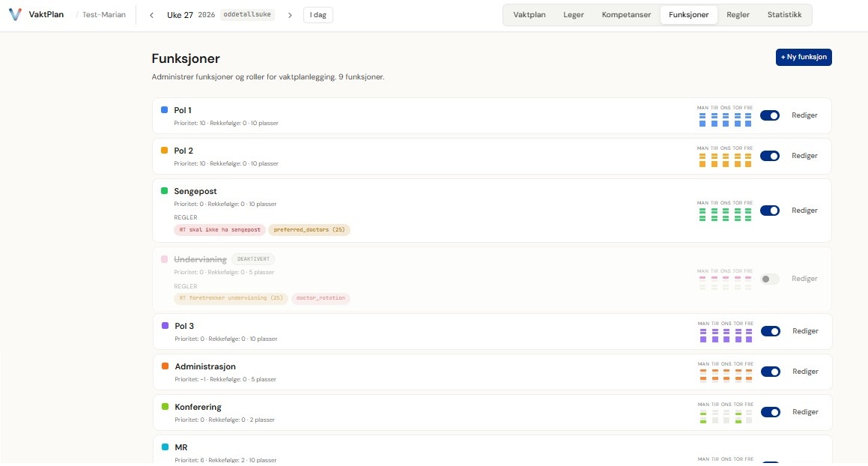Click the 'preferred_doctors (25)' rule tag
Image resolution: width=868 pixels, height=466 pixels.
point(309,229)
